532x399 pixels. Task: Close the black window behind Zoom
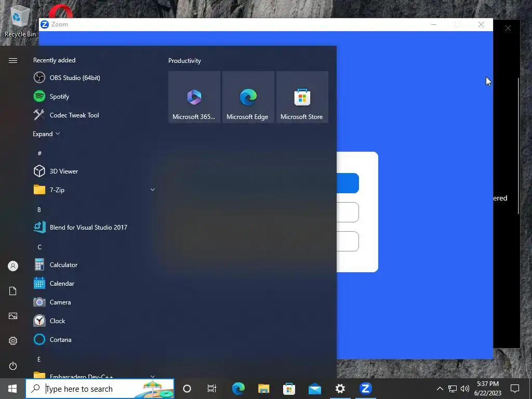[508, 28]
